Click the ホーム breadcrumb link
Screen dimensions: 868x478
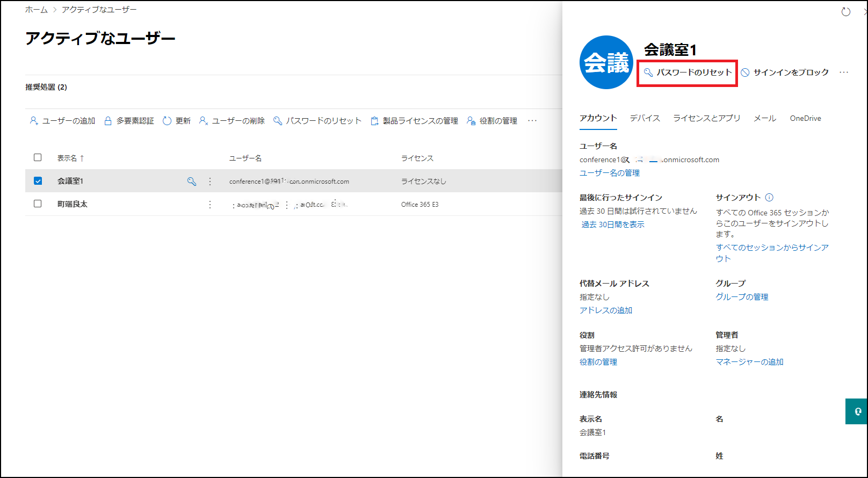tap(36, 10)
